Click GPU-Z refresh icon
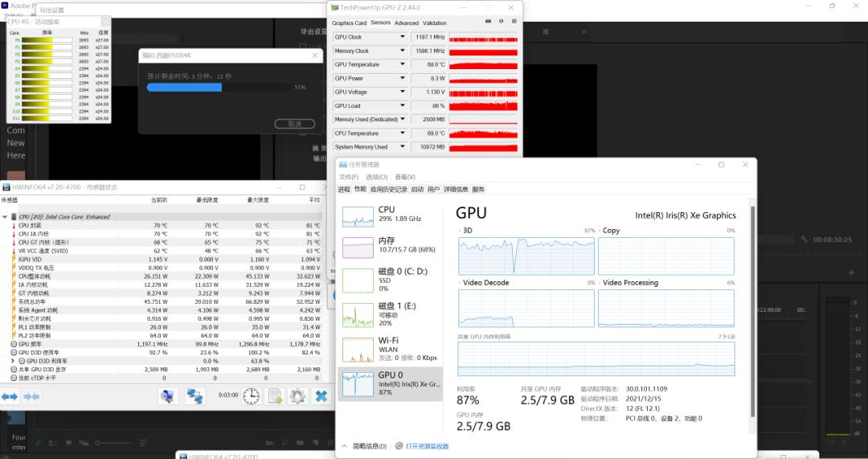Viewport: 868px width, 459px height. (x=501, y=22)
